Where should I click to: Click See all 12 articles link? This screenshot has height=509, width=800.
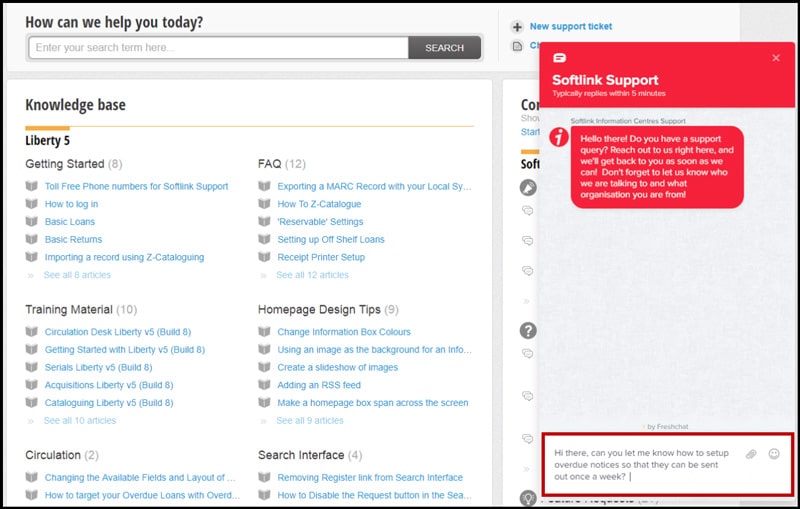pos(312,275)
